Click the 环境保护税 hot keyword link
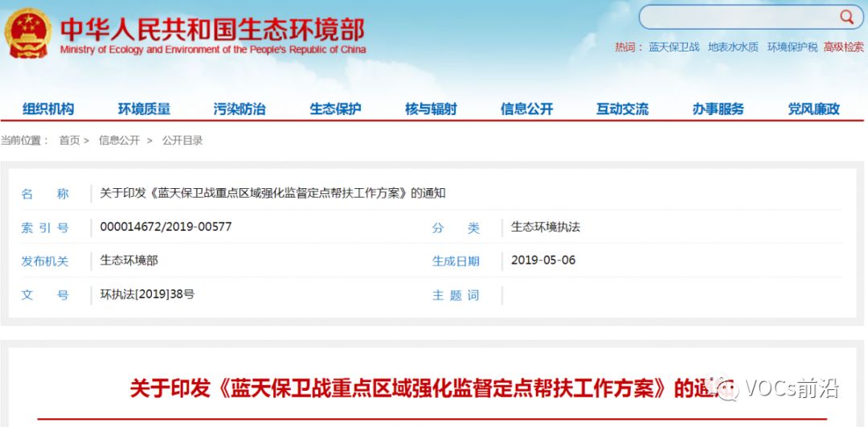Screen dimensions: 868x427 coord(792,47)
